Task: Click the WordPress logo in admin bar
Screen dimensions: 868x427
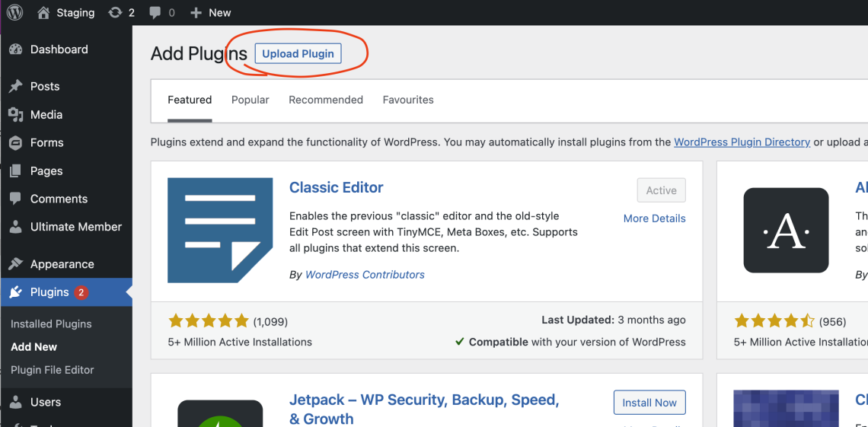Action: coord(15,12)
